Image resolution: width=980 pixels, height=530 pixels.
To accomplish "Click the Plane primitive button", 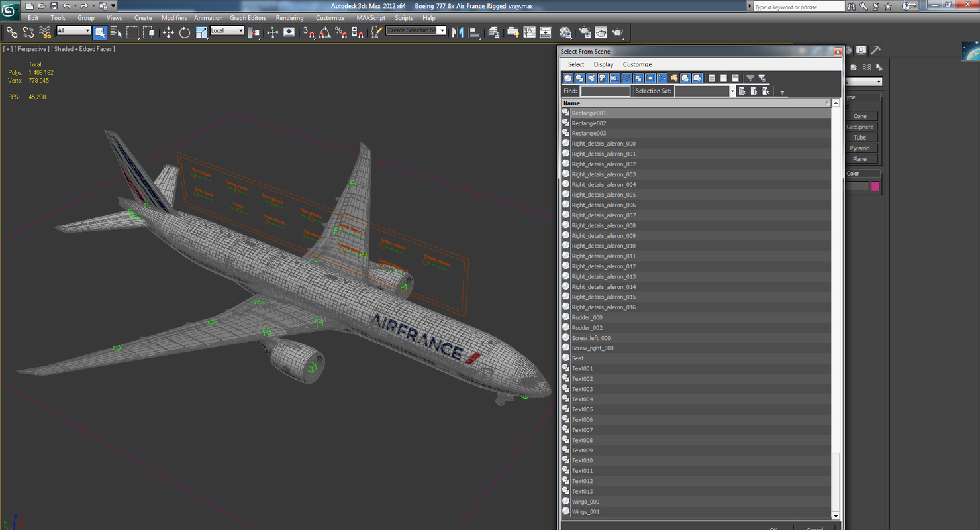I will pos(860,159).
